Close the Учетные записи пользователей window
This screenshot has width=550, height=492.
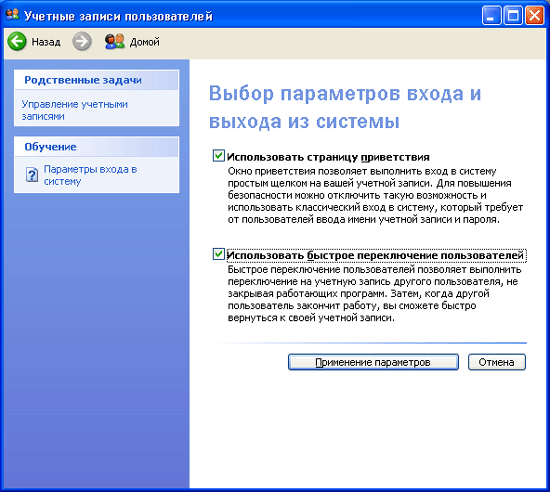click(x=534, y=16)
